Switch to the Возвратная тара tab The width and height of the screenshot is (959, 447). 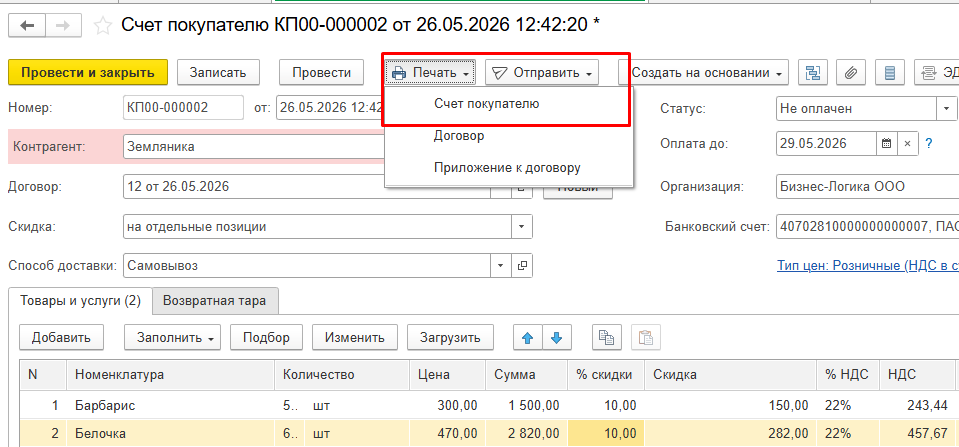pyautogui.click(x=215, y=301)
